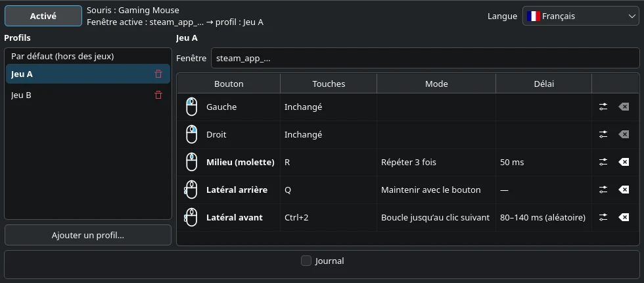
Task: Open settings sliders icon for Milieu (molette) row
Action: [603, 162]
